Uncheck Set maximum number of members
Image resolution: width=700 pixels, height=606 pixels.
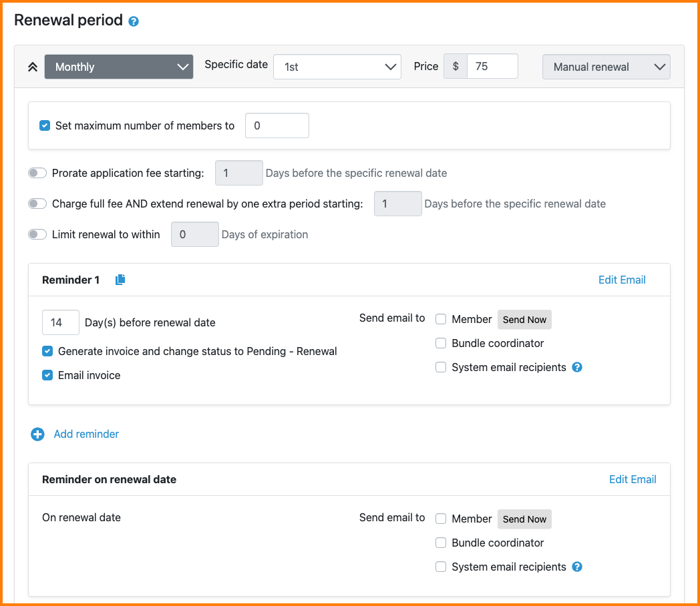[x=45, y=125]
